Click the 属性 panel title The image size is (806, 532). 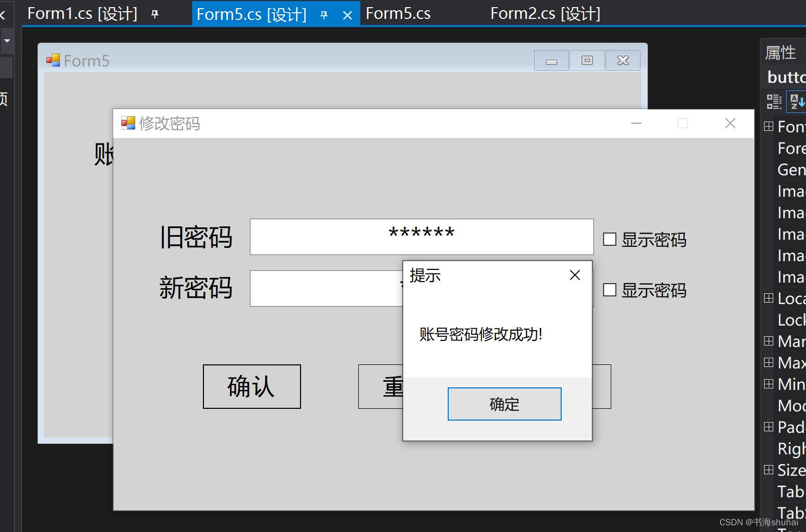(x=780, y=53)
